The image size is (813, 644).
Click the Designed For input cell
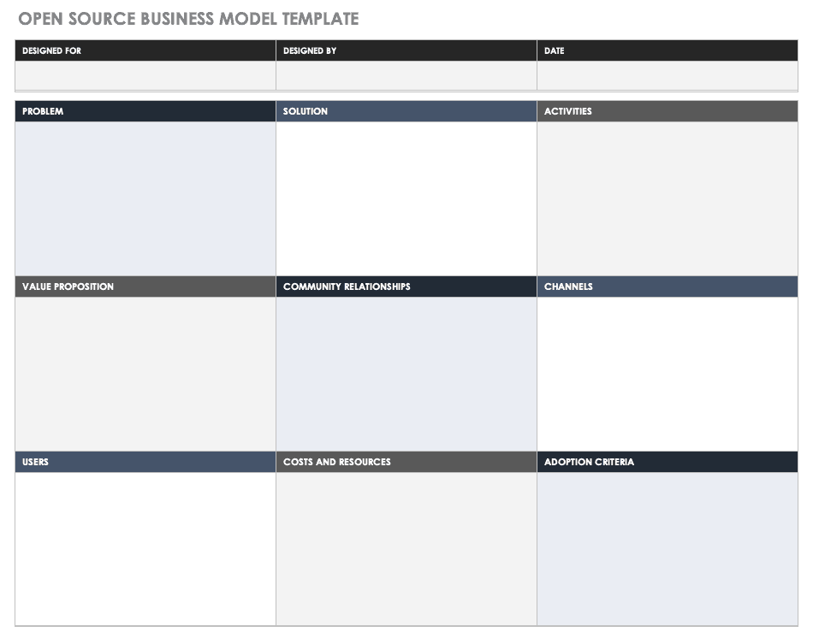(145, 75)
